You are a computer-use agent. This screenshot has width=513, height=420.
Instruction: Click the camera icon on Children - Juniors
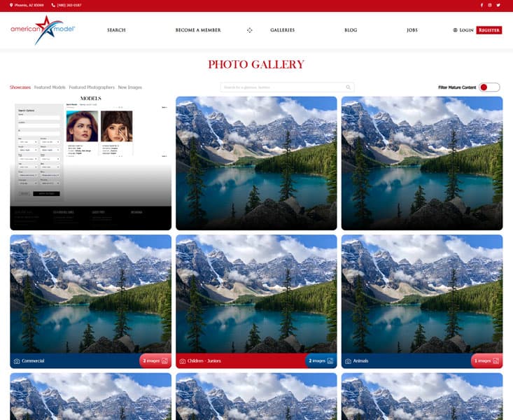[x=183, y=361]
